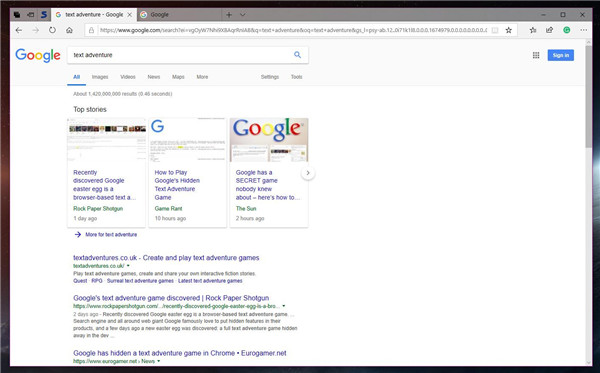Switch to Videos results

tap(128, 77)
